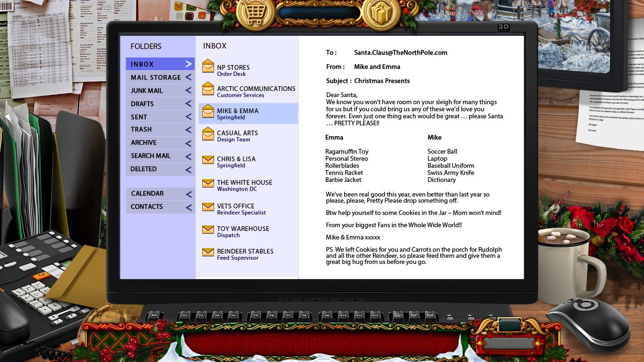Viewport: 644px width, 362px height.
Task: Click the Casual Arts envelope icon
Action: click(208, 134)
